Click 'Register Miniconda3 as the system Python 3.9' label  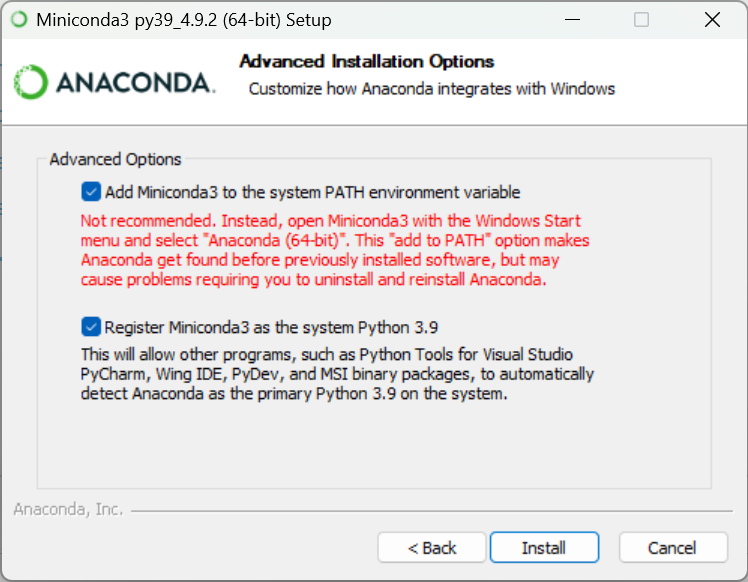tap(271, 327)
